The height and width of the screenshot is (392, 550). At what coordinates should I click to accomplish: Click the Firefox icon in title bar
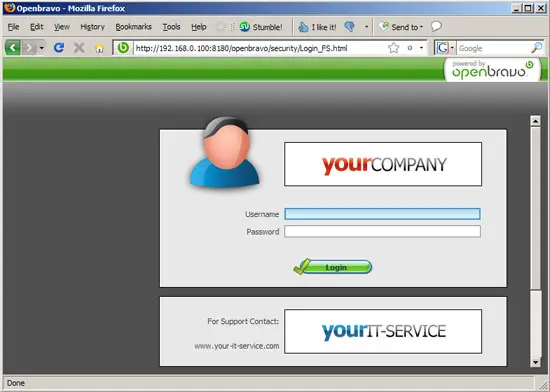[x=9, y=7]
